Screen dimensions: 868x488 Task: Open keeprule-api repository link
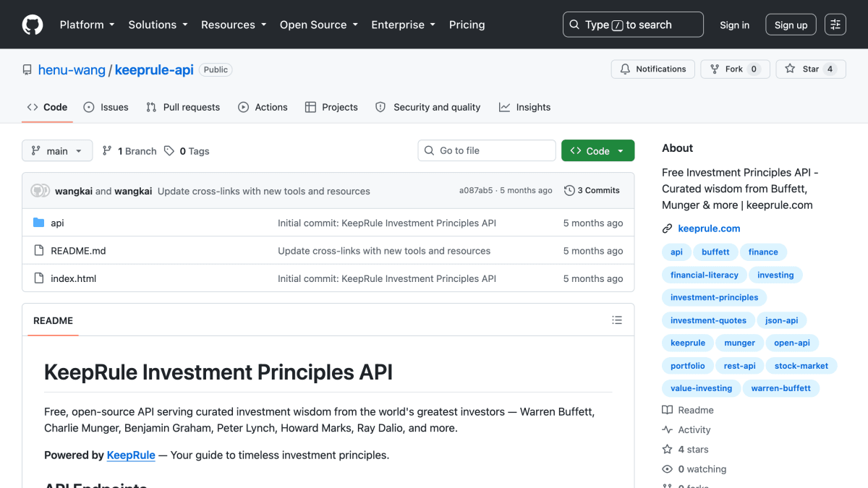coord(154,70)
